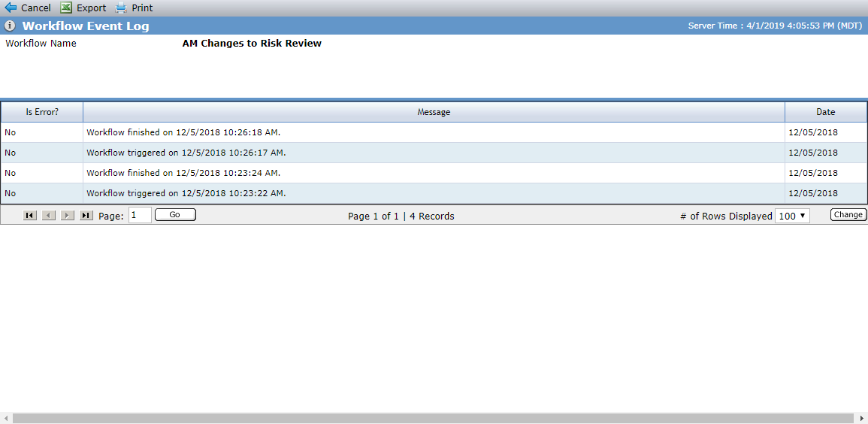Sort by the Is Error? column header
868x424 pixels.
tap(42, 112)
